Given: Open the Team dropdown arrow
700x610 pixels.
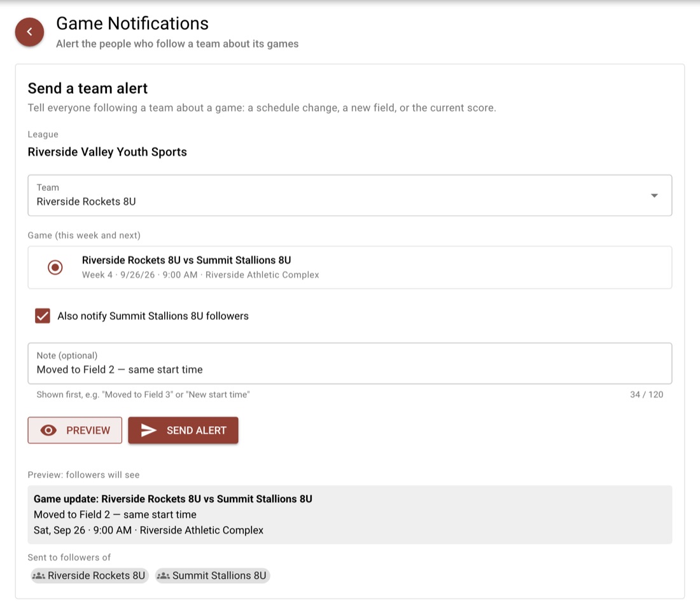Looking at the screenshot, I should pyautogui.click(x=654, y=195).
